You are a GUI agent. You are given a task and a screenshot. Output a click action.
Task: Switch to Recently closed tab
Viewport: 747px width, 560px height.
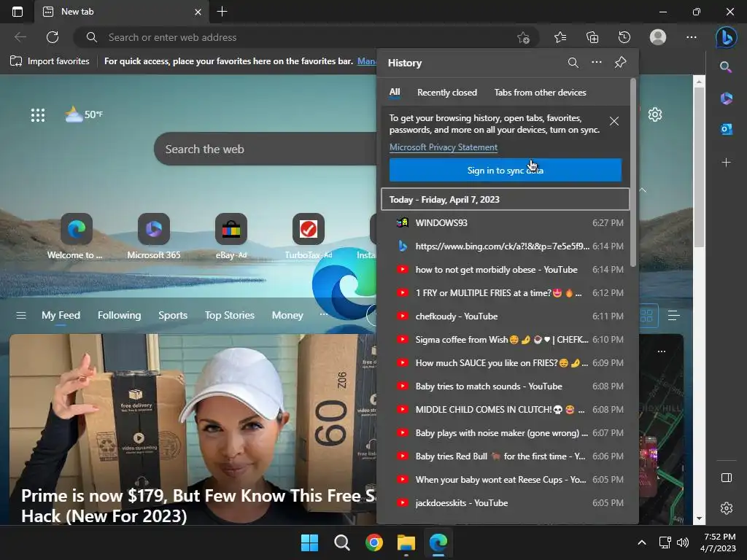(x=447, y=93)
